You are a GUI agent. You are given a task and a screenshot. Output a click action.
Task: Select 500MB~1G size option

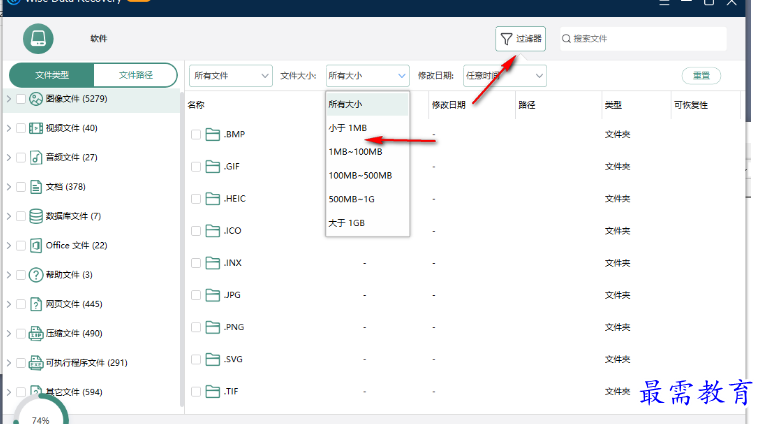tap(367, 199)
